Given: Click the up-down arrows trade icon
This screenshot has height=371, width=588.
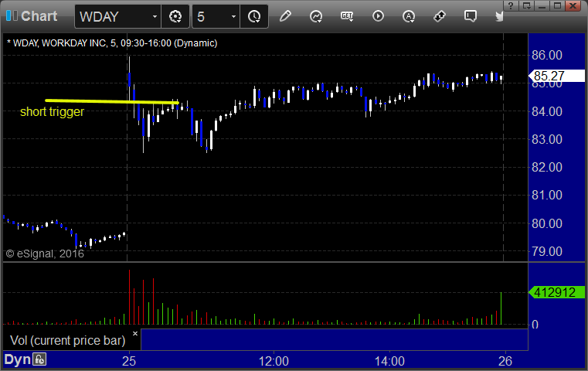Looking at the screenshot, I should tap(440, 16).
